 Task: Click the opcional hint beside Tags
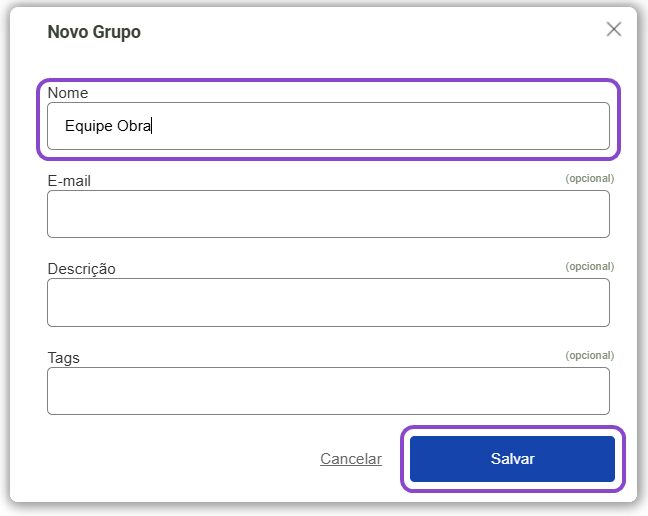(589, 355)
